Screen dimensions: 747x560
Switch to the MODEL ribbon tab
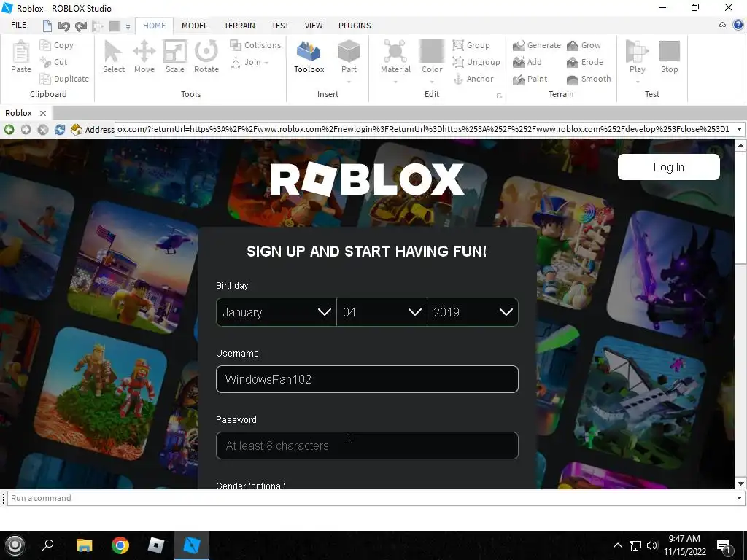pos(194,26)
